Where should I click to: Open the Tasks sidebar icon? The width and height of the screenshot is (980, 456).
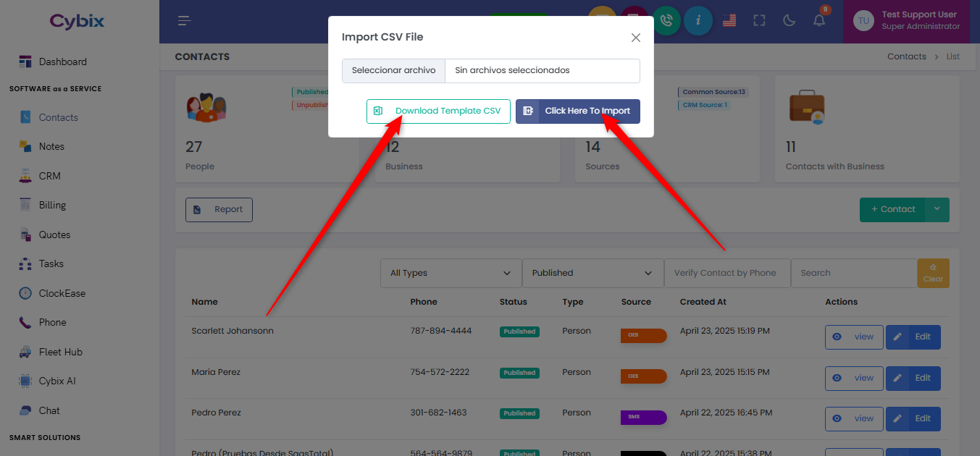pos(25,264)
